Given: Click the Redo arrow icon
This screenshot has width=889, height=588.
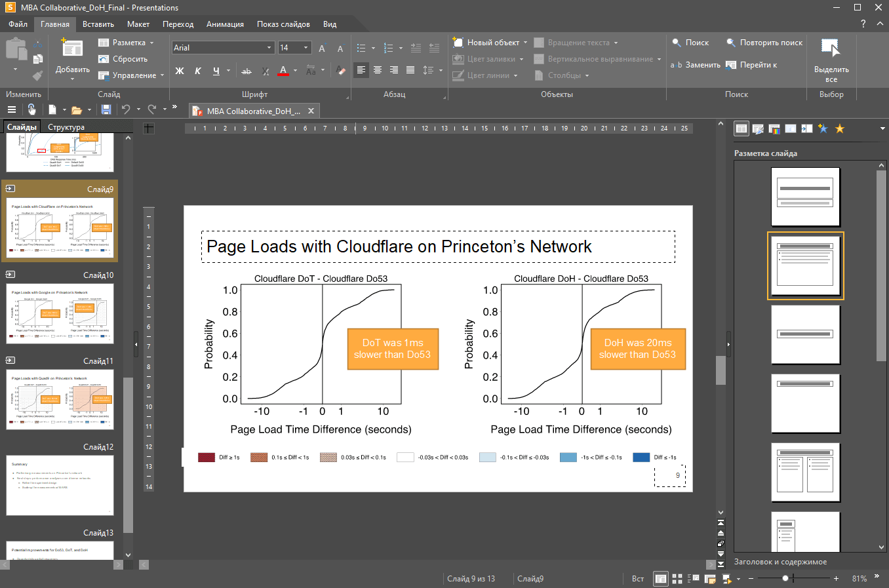Looking at the screenshot, I should point(152,109).
